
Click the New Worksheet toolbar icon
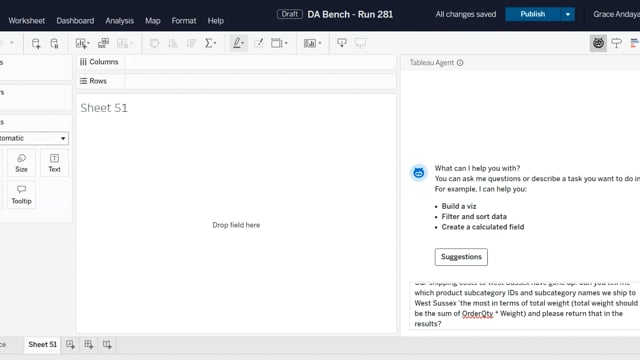[x=82, y=43]
